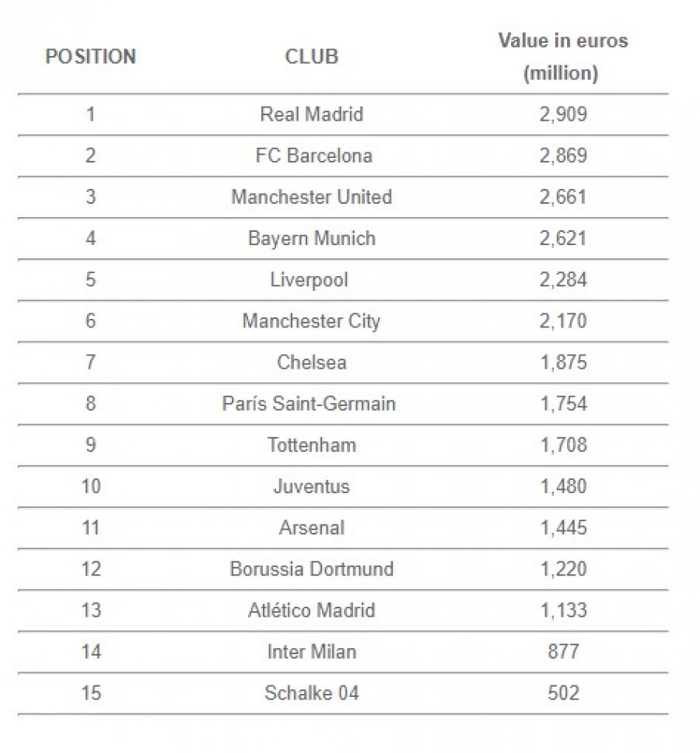The width and height of the screenshot is (700, 753).
Task: Click the Manchester United cell
Action: click(x=312, y=197)
